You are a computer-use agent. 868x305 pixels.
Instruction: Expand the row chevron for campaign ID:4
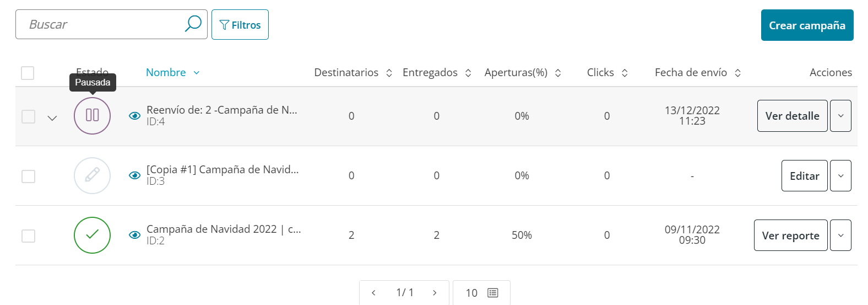tap(52, 118)
